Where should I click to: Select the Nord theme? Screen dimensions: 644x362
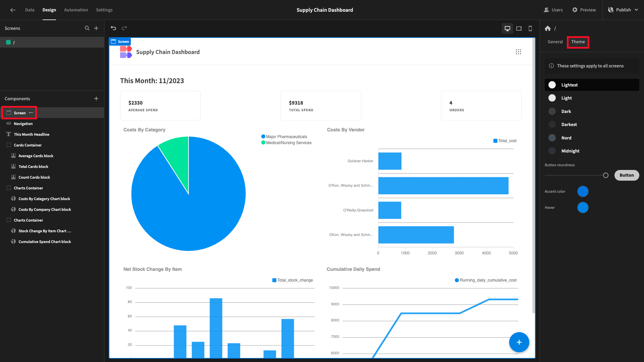[592, 138]
